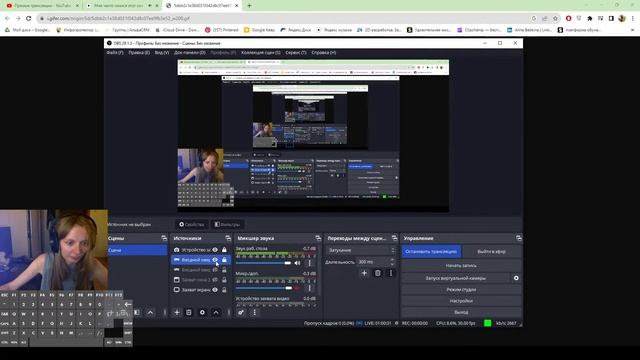Open the Opera extension icon in Chrome toolbar
The image size is (640, 360).
(x=568, y=18)
